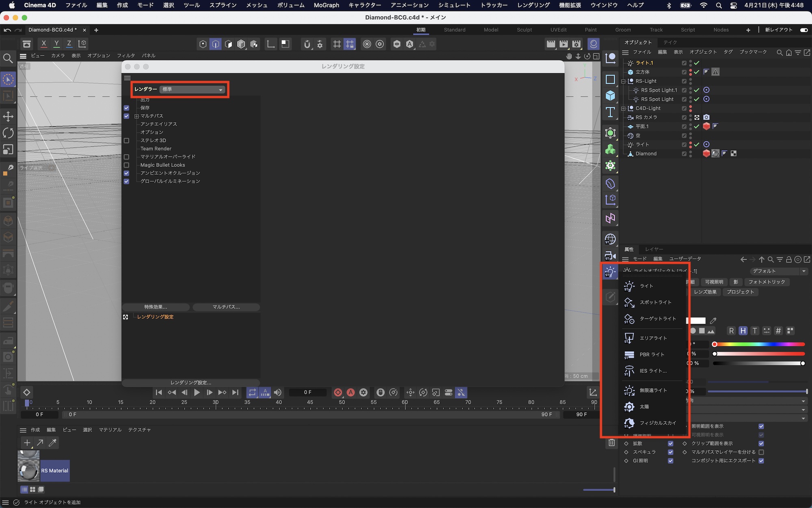Open the MoGraph menu
Viewport: 812px width, 508px height.
click(326, 5)
